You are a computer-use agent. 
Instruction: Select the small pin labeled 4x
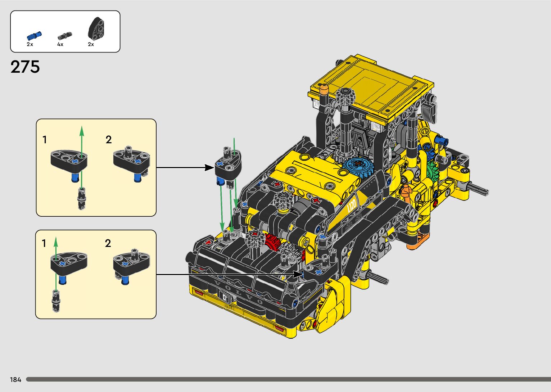65,36
